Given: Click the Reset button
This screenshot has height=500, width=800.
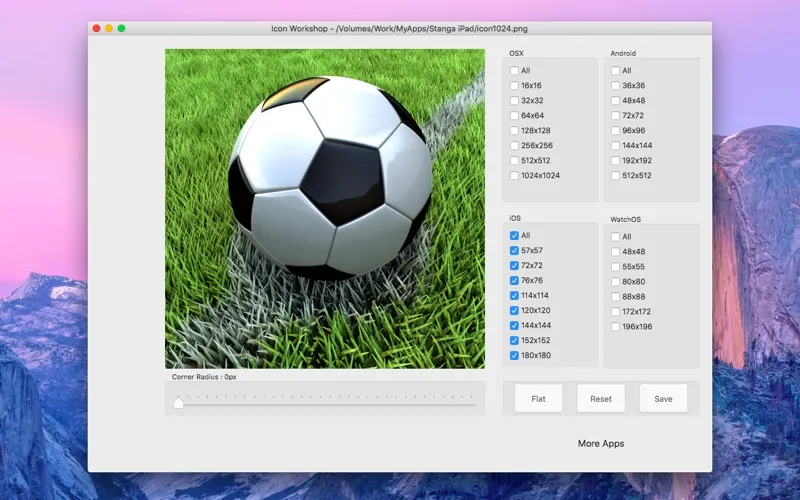Looking at the screenshot, I should pyautogui.click(x=601, y=399).
